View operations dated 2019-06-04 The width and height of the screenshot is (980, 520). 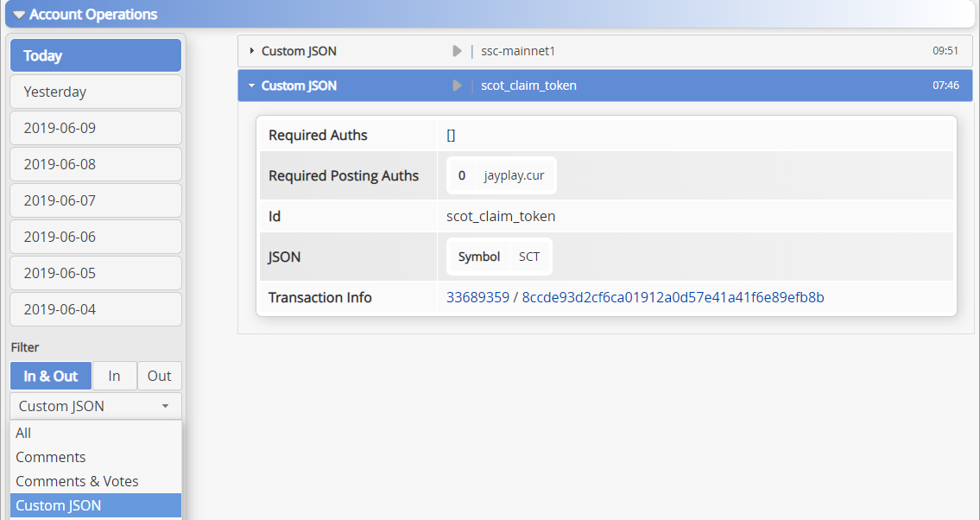(x=96, y=309)
